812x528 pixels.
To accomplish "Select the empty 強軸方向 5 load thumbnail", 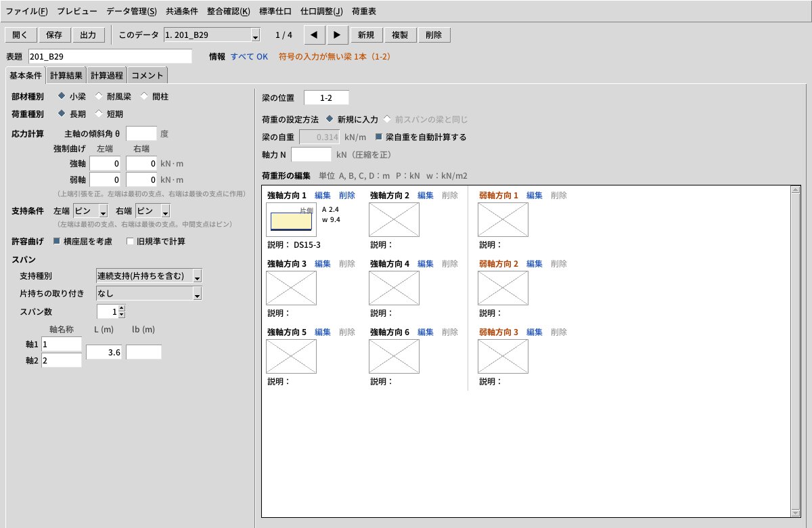I will pyautogui.click(x=291, y=356).
